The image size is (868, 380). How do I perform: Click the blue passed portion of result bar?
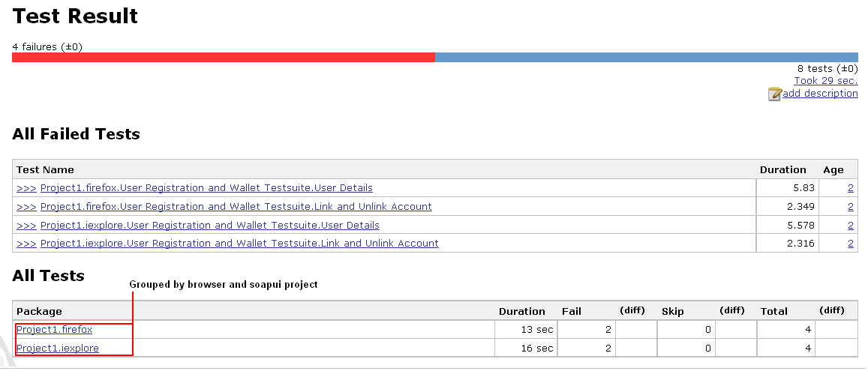(x=646, y=57)
